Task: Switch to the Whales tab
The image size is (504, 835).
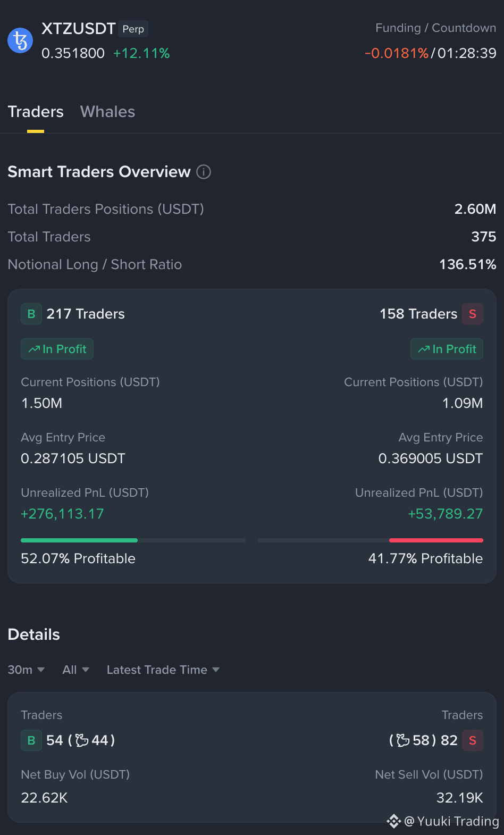Action: (x=107, y=112)
